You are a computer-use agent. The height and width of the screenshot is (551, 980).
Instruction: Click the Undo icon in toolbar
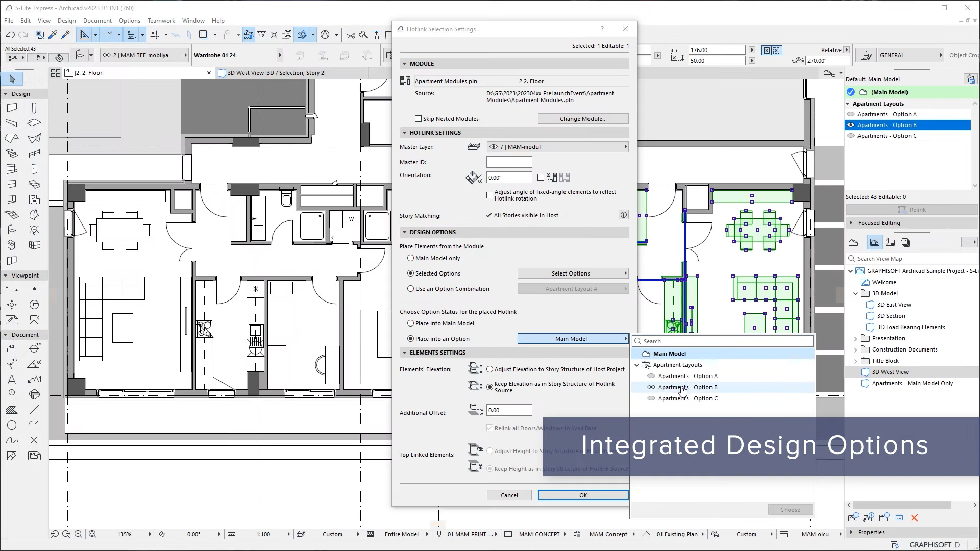tap(10, 35)
